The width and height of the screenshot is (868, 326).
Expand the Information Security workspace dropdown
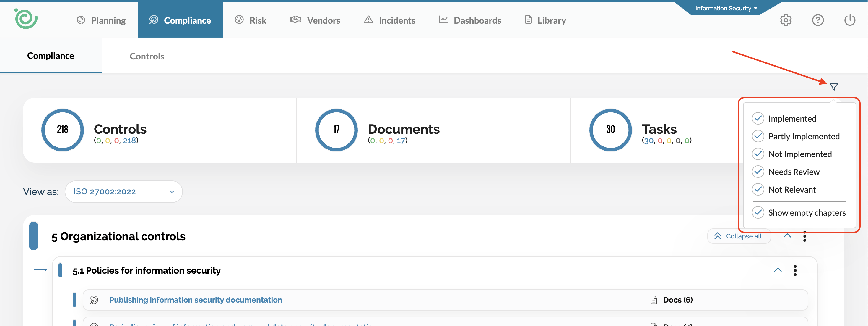(x=726, y=9)
